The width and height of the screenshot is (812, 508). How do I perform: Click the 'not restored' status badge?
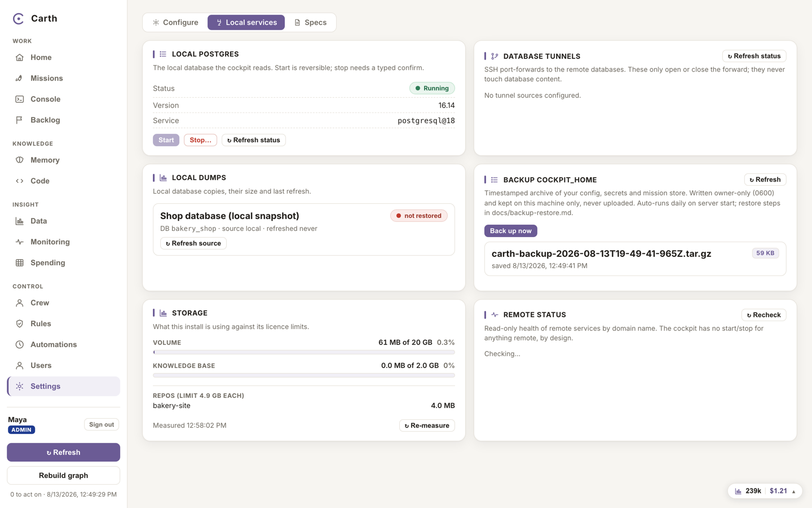(x=419, y=216)
